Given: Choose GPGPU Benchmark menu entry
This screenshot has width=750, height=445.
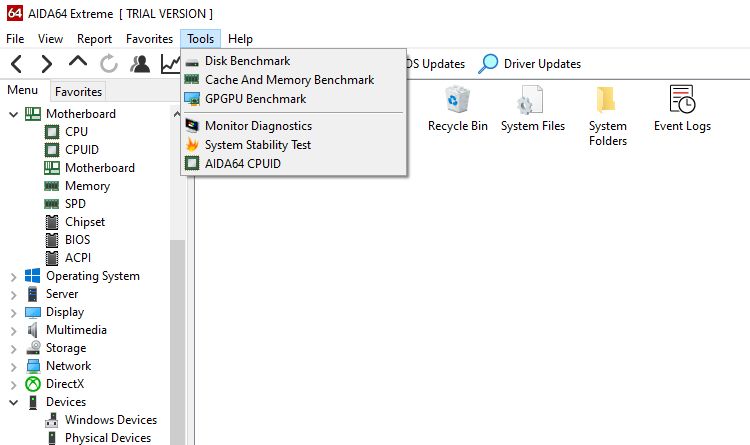Looking at the screenshot, I should [x=294, y=99].
